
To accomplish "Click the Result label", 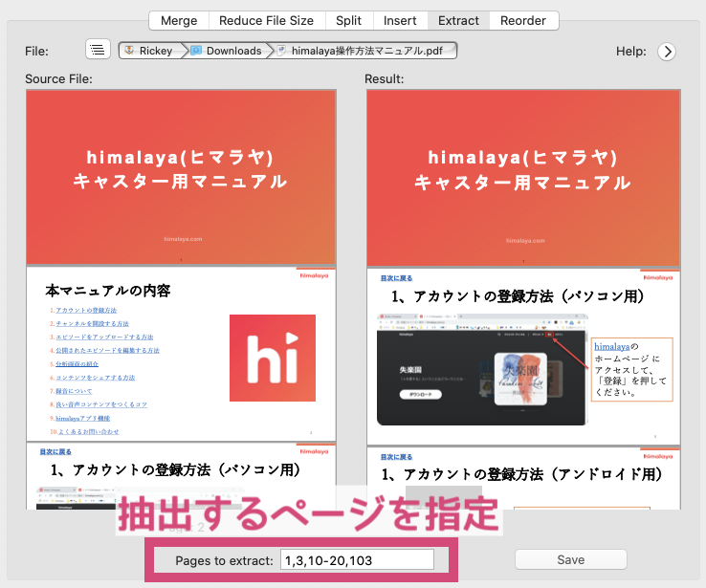I will pos(384,79).
